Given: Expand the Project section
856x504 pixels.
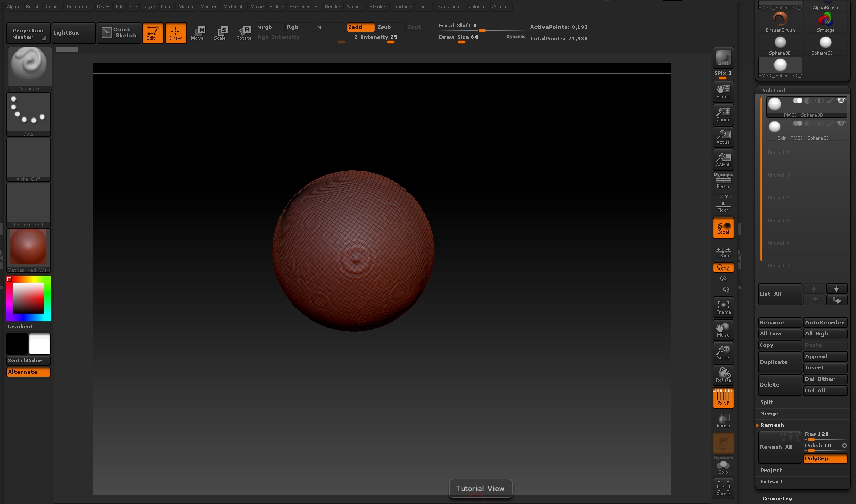Looking at the screenshot, I should (x=771, y=471).
